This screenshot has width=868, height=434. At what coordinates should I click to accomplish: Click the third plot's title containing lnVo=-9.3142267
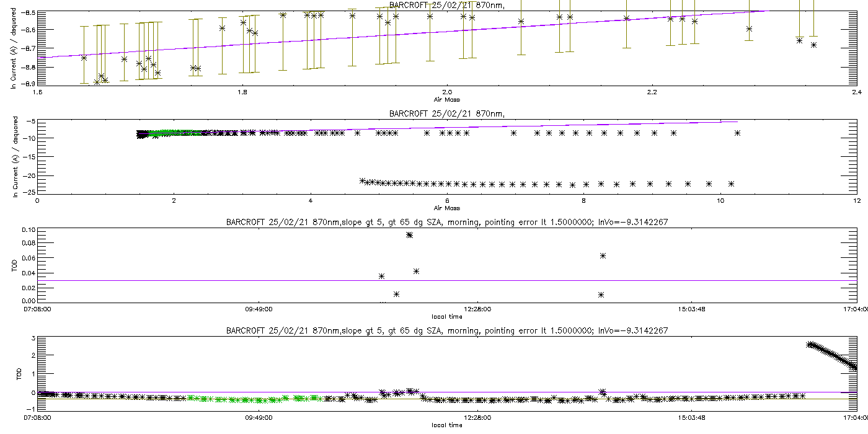[x=446, y=222]
